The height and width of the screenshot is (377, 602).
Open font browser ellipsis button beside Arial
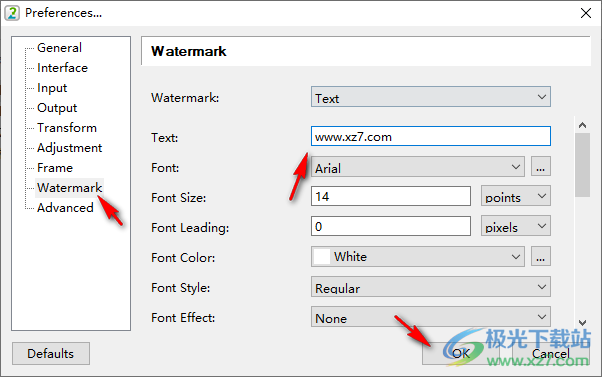click(541, 166)
